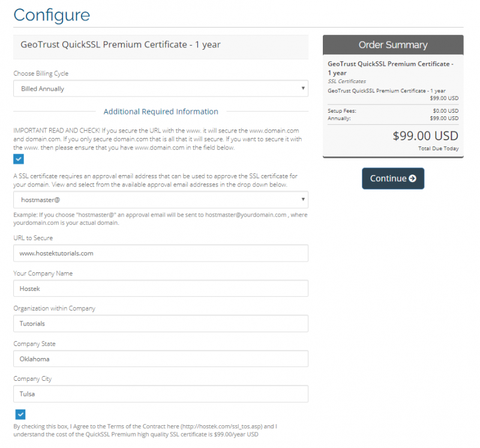Toggle the www domain confirmation checkbox
The height and width of the screenshot is (448, 480).
pos(19,159)
